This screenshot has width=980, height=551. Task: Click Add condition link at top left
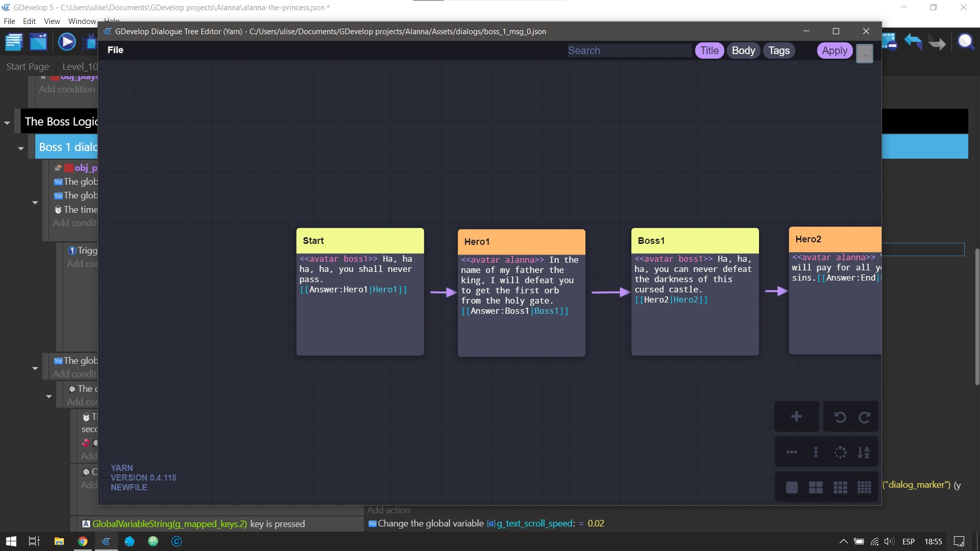click(67, 89)
